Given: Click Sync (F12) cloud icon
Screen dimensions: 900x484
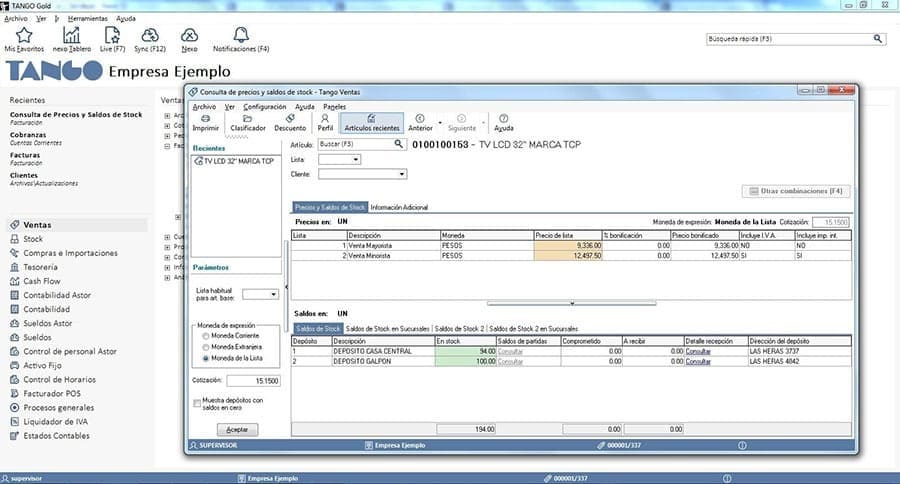Looking at the screenshot, I should tap(150, 36).
